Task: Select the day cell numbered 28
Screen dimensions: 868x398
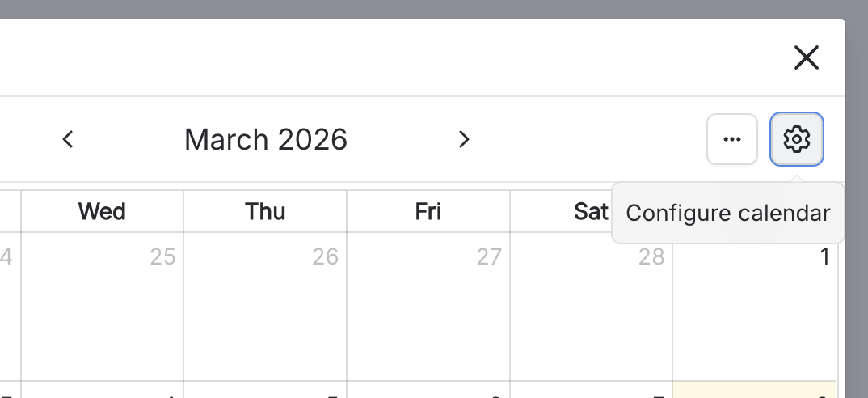Action: 591,307
